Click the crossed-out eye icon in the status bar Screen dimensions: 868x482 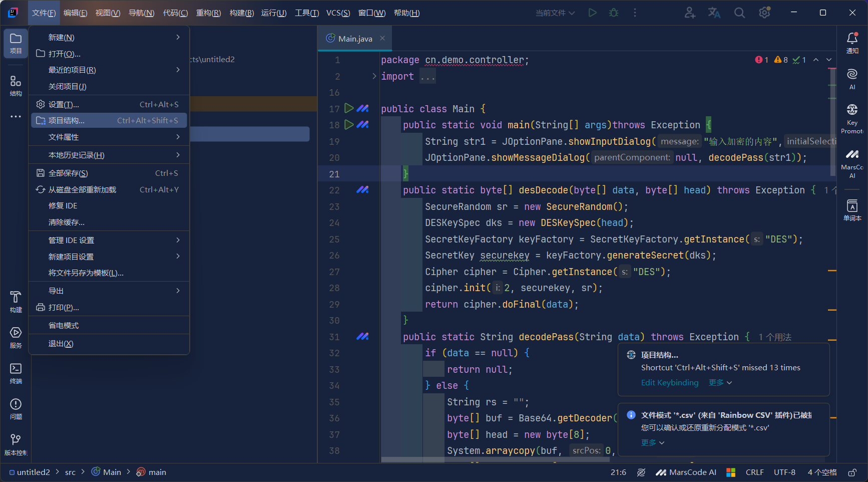(641, 472)
